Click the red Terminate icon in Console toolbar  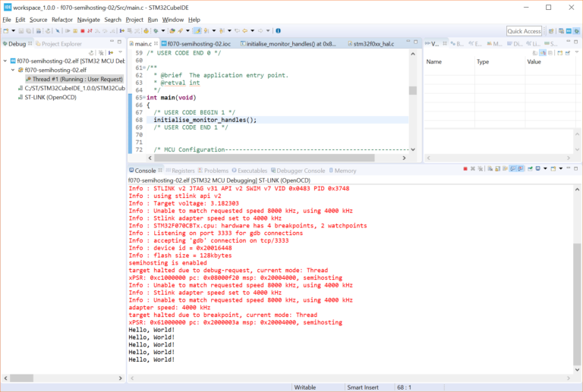[465, 169]
